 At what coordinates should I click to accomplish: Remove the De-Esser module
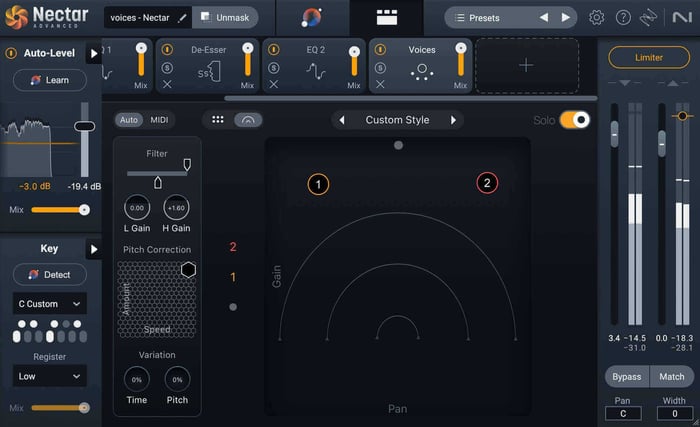click(167, 84)
